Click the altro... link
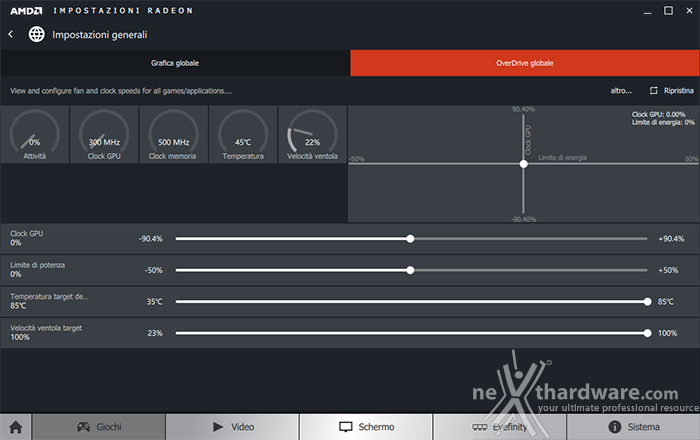Screen dimensions: 700x440 click(621, 91)
